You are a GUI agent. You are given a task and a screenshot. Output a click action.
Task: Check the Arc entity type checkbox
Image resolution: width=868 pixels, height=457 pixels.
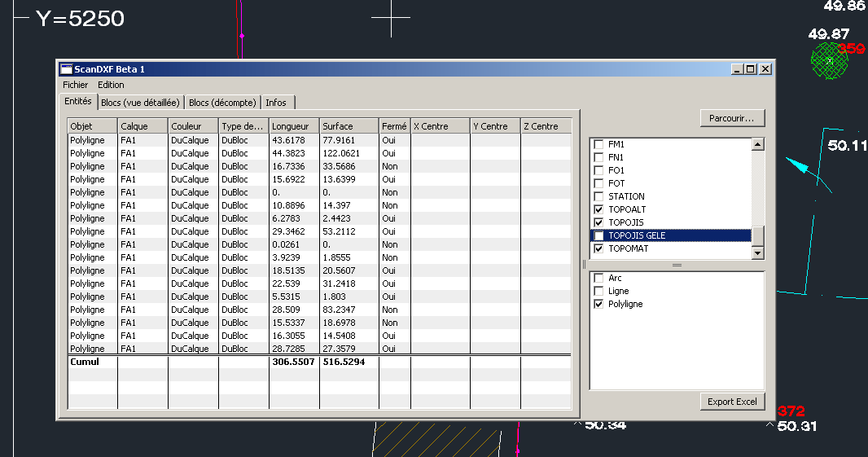[598, 278]
